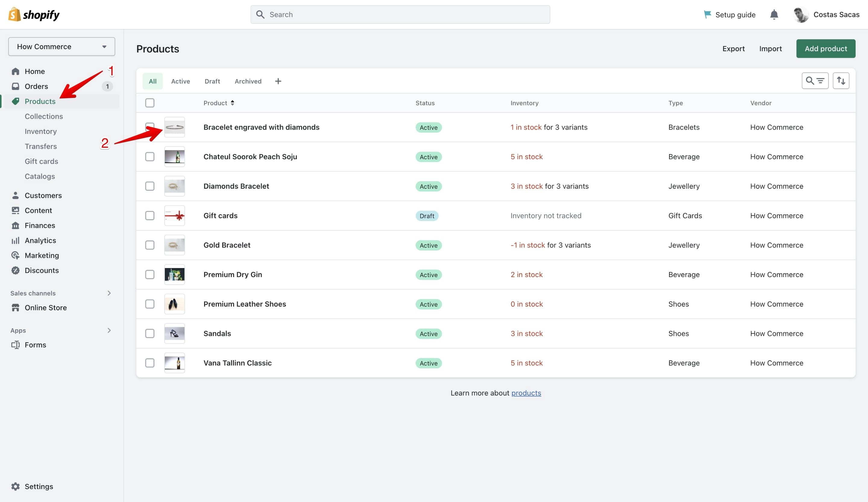Check the Sandals row
Viewport: 868px width, 502px height.
(x=150, y=333)
